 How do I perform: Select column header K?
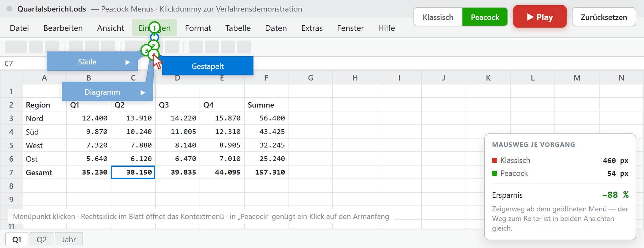(488, 78)
